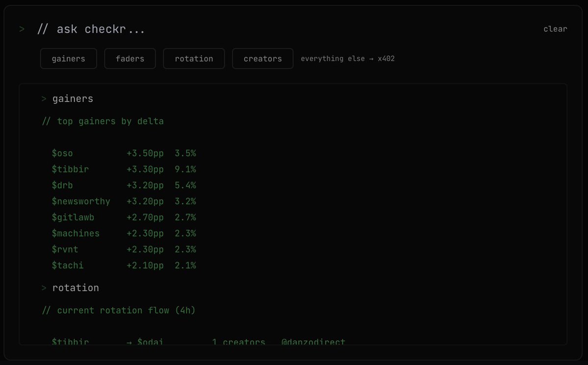Click the chevron before rotation heading
This screenshot has height=365, width=588.
tap(44, 288)
